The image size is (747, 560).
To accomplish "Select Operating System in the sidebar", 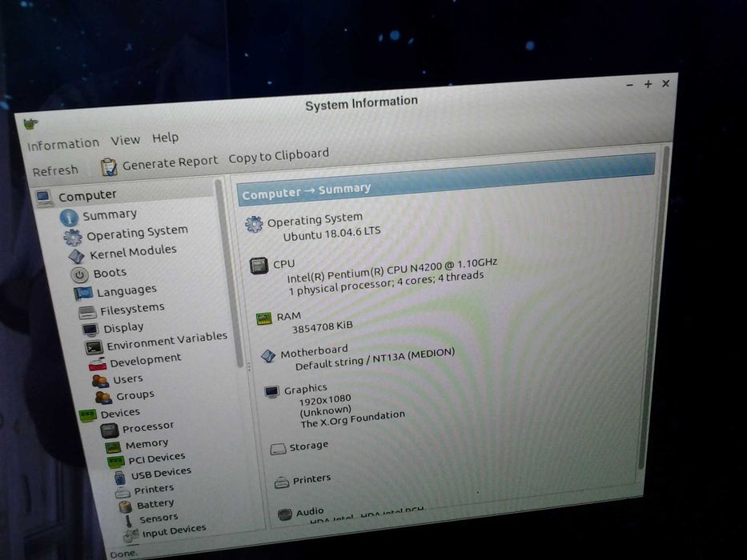I will point(137,233).
